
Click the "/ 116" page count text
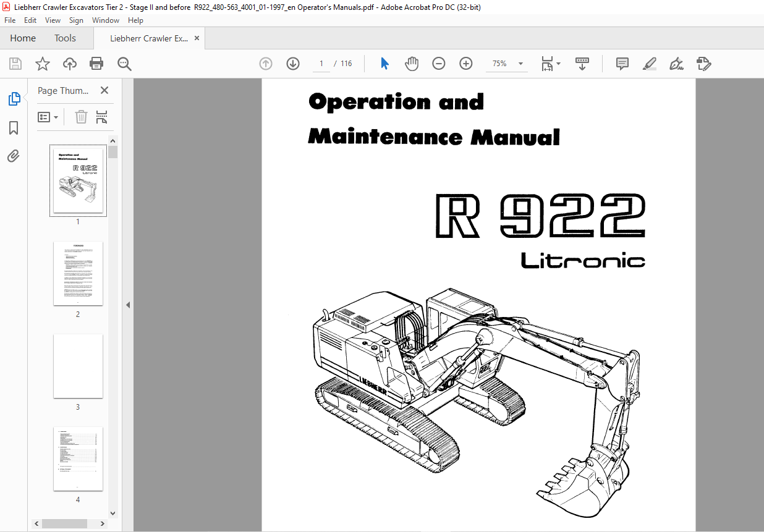(342, 64)
